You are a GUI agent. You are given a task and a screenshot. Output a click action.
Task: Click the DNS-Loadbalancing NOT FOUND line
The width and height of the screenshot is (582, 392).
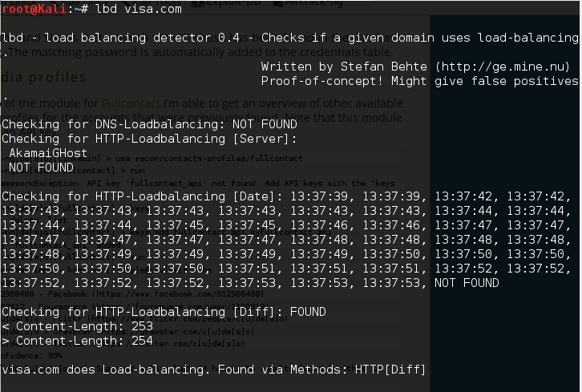[149, 124]
